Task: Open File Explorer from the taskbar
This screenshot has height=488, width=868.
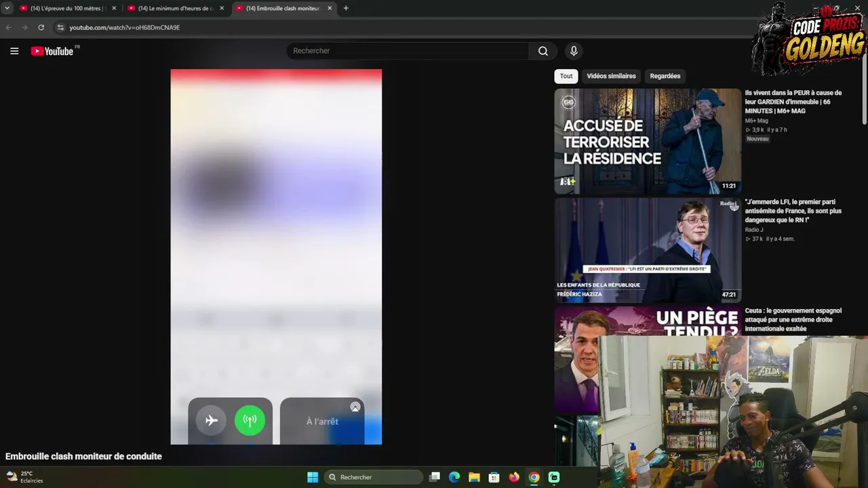Action: 474,477
